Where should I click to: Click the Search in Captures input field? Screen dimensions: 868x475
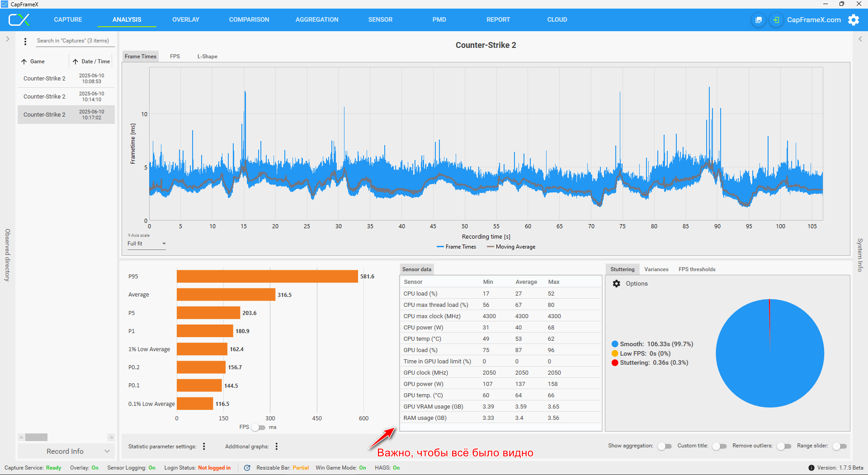point(74,41)
